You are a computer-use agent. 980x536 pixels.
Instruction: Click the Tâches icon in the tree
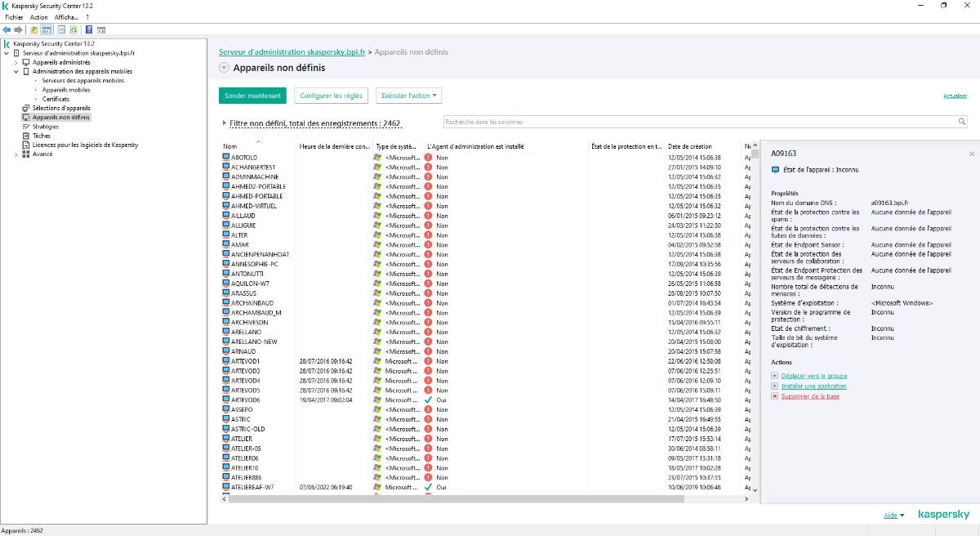pyautogui.click(x=26, y=136)
